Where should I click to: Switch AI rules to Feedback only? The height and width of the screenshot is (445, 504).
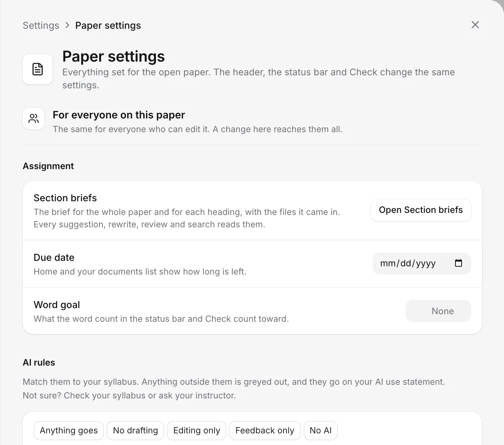(265, 430)
